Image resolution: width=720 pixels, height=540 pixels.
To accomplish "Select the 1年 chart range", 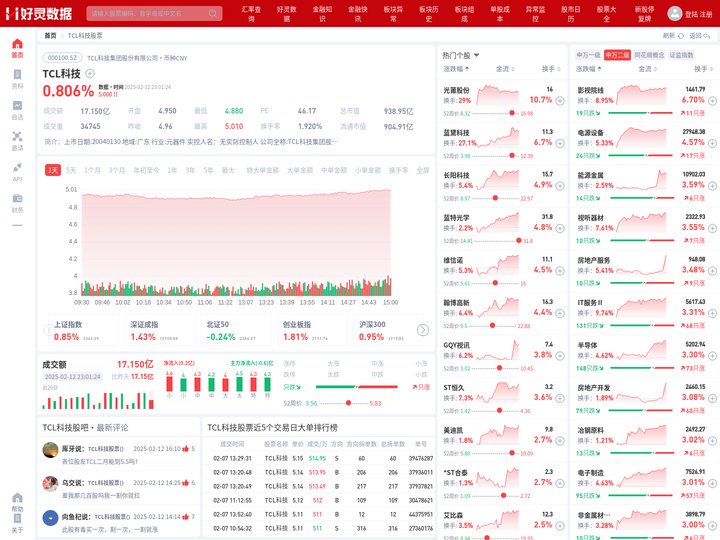I will pyautogui.click(x=172, y=170).
